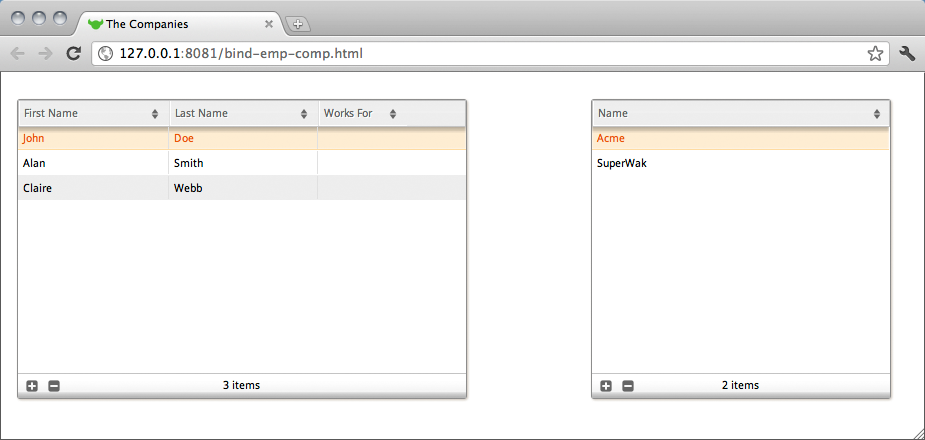
Task: Click the remove company minus icon
Action: point(628,386)
